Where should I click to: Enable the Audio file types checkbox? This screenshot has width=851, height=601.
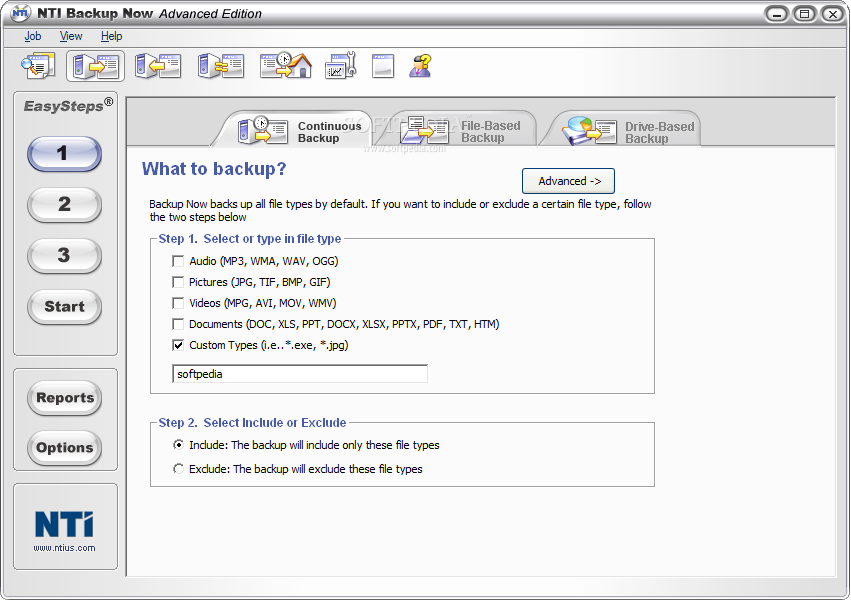[x=178, y=261]
